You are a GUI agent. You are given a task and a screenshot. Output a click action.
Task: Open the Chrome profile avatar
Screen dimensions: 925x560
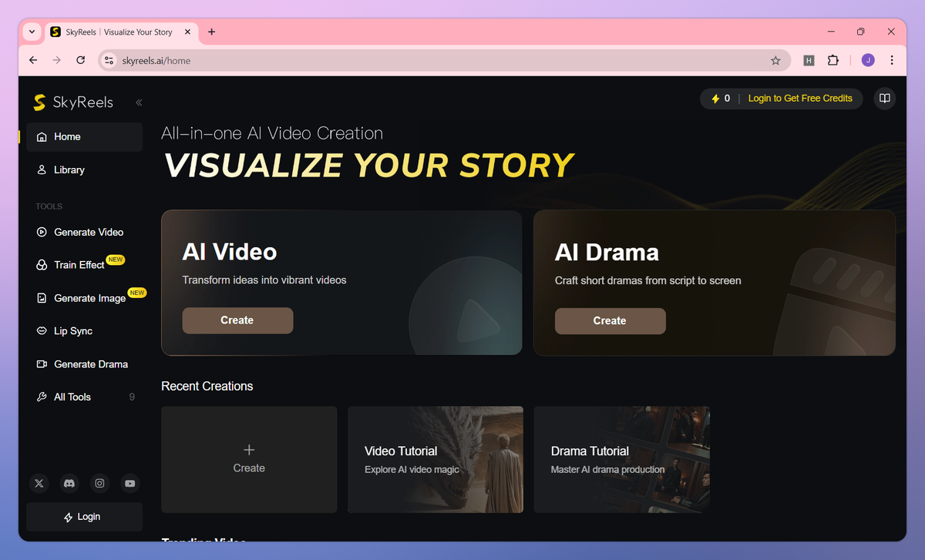pyautogui.click(x=868, y=60)
